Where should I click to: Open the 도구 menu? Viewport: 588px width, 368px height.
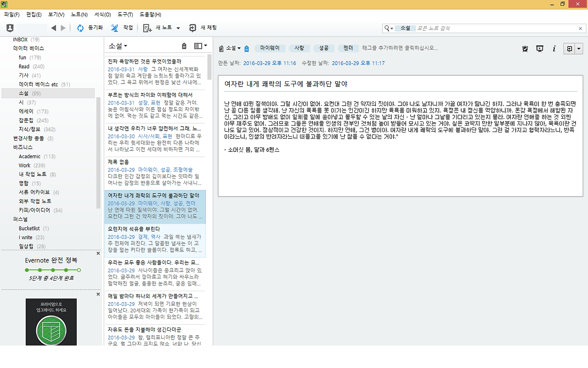pyautogui.click(x=124, y=14)
